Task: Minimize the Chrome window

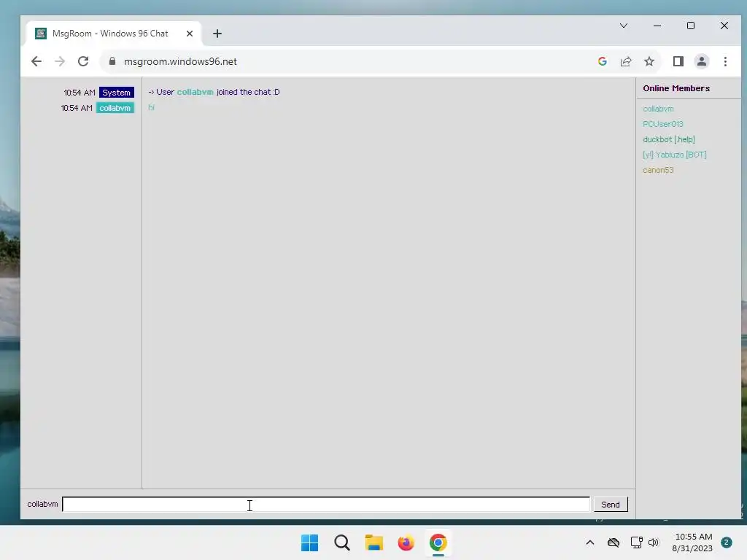Action: point(657,26)
